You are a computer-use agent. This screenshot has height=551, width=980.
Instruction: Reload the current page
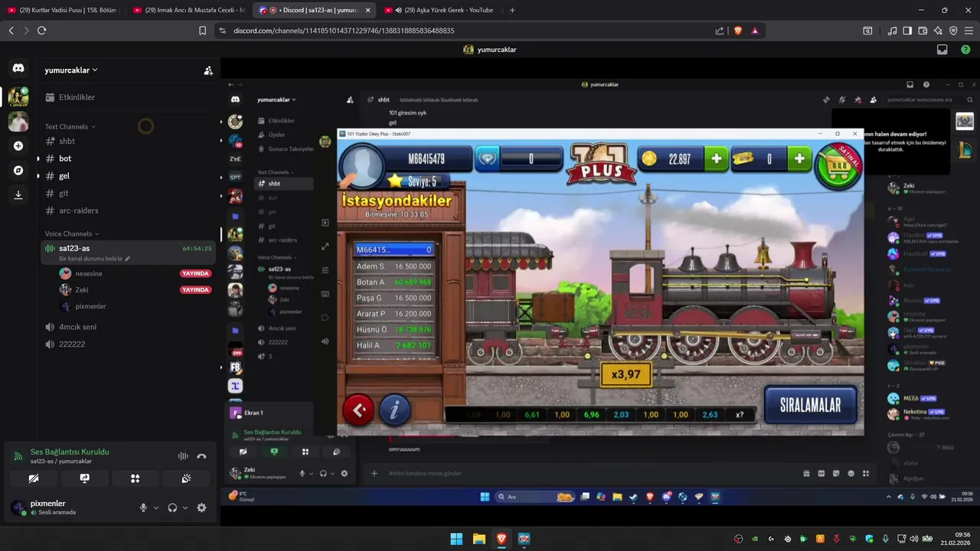coord(41,31)
